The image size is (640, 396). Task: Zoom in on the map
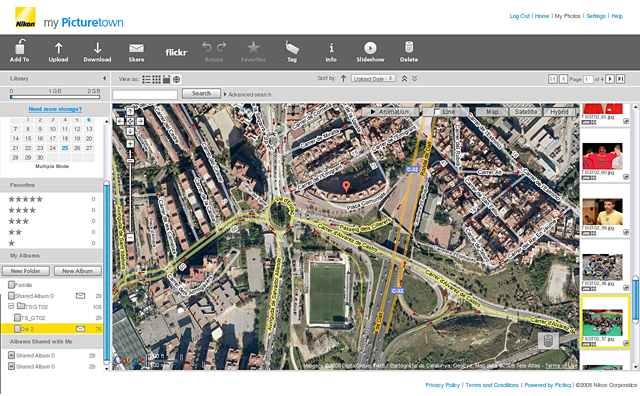click(130, 144)
